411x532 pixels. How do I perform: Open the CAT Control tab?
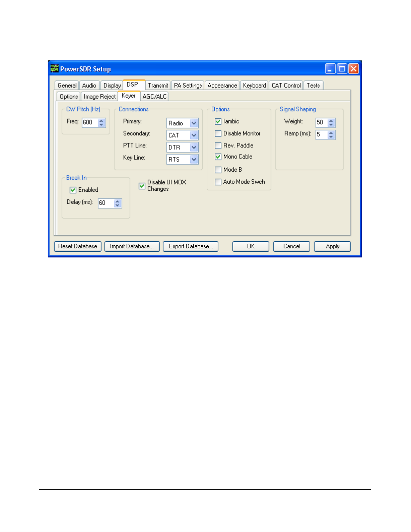tap(286, 86)
